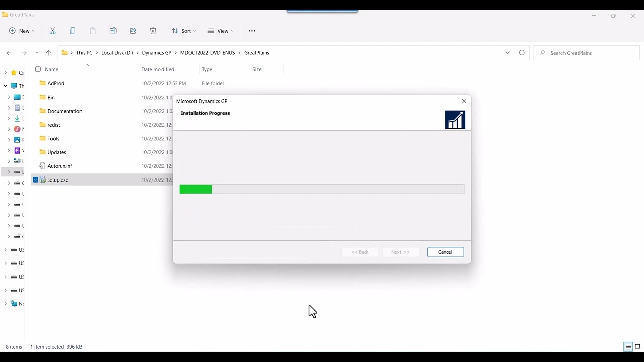Sort by Size column header
The width and height of the screenshot is (644, 362).
(x=257, y=69)
